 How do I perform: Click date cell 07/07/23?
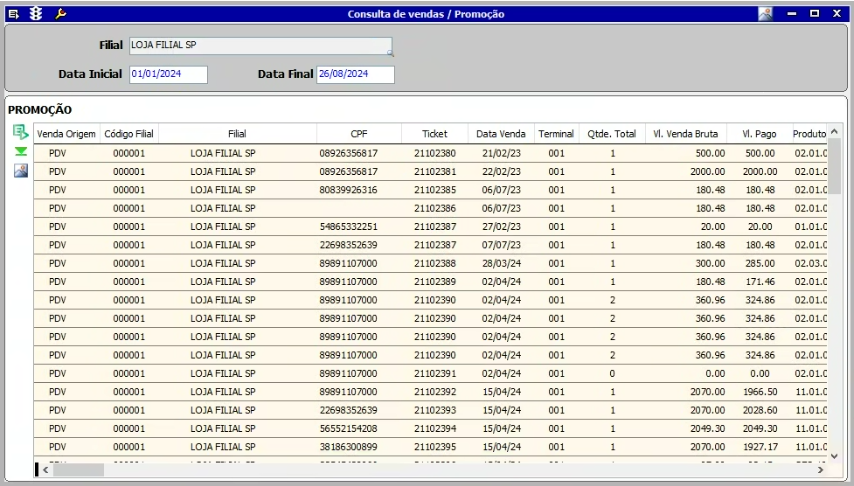[501, 245]
